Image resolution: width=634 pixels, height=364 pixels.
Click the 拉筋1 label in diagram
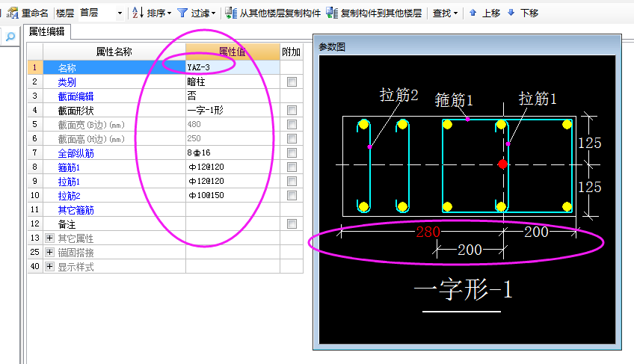point(538,98)
